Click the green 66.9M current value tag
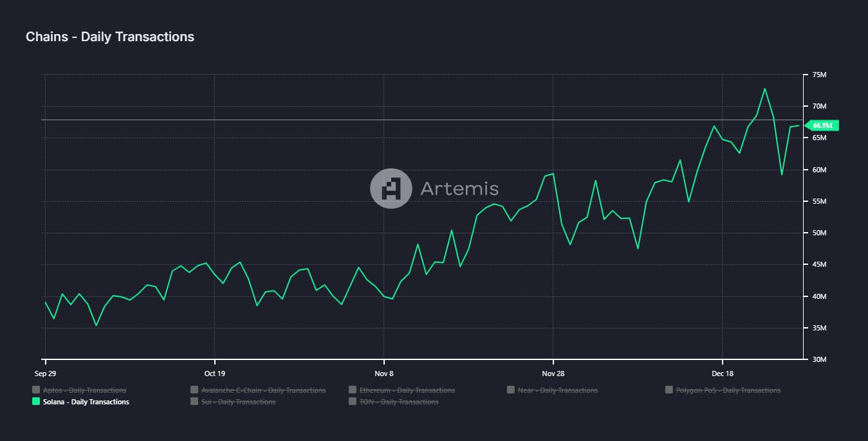This screenshot has height=441, width=868. (x=822, y=125)
